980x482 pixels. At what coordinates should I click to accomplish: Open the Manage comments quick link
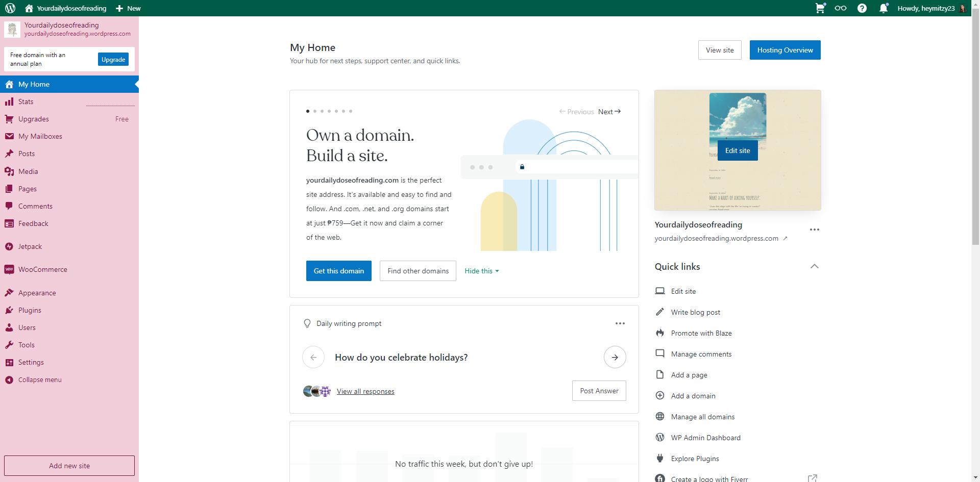701,354
